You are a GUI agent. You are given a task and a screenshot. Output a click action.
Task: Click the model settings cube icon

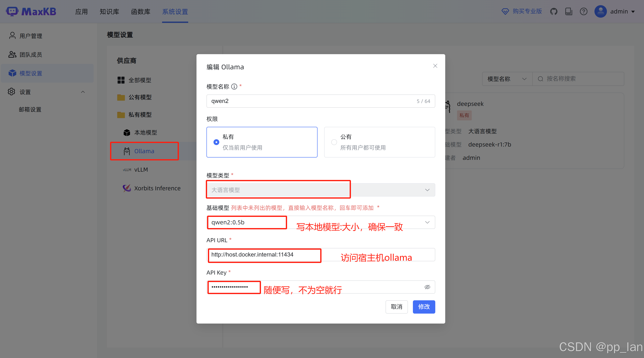(x=12, y=73)
